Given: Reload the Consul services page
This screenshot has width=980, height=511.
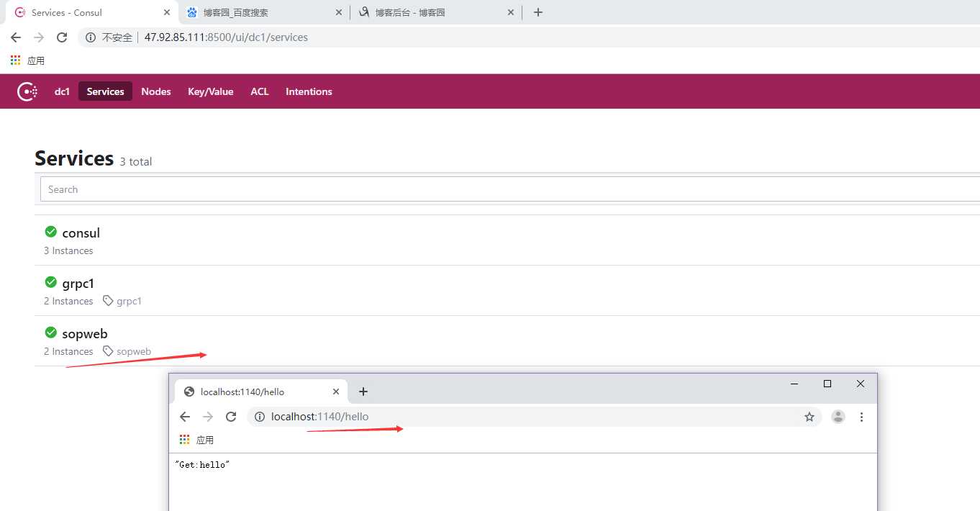Looking at the screenshot, I should click(62, 37).
